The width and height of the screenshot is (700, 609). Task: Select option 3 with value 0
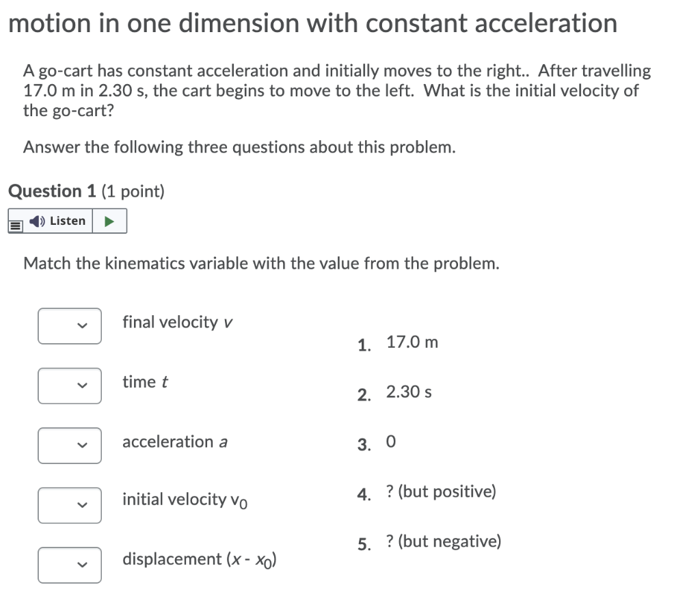[390, 442]
